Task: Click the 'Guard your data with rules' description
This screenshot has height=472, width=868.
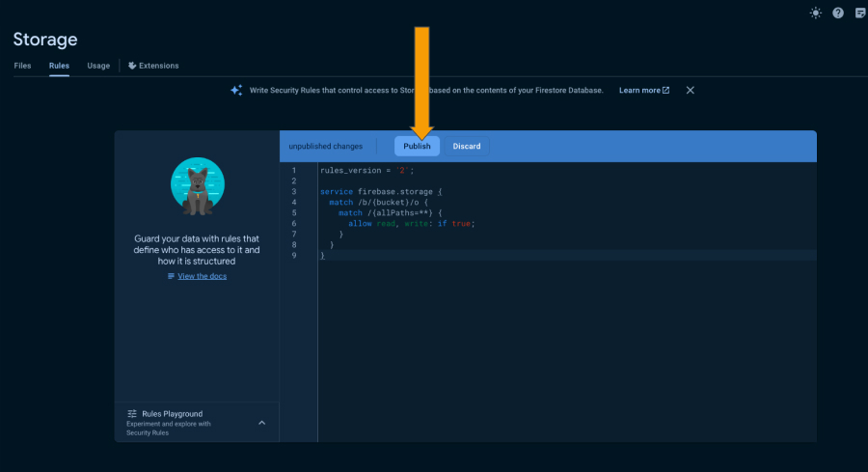Action: coord(197,250)
